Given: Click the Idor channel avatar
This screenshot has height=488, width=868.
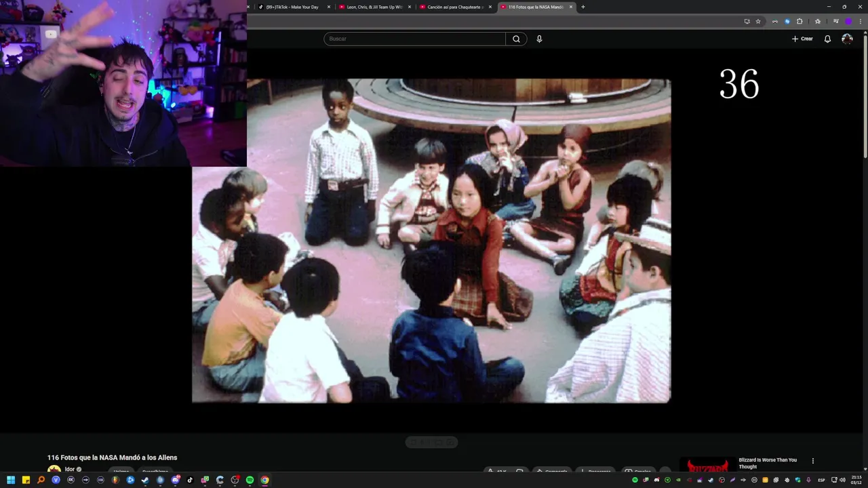Looking at the screenshot, I should point(54,469).
